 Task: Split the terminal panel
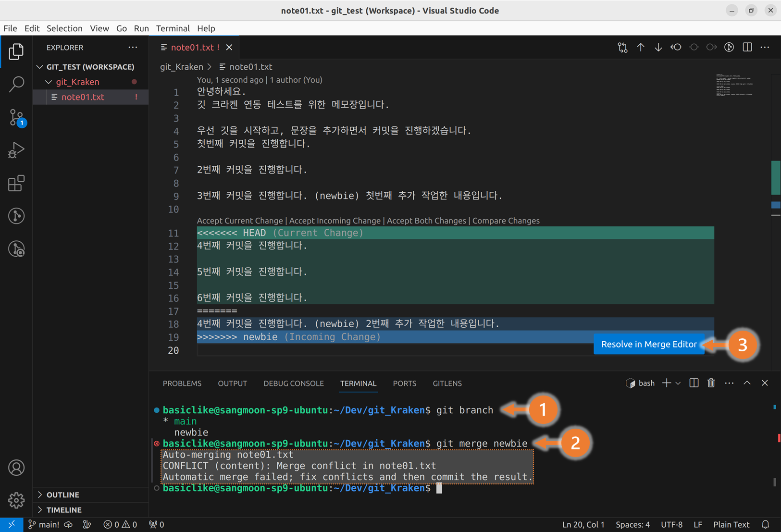[x=694, y=383]
